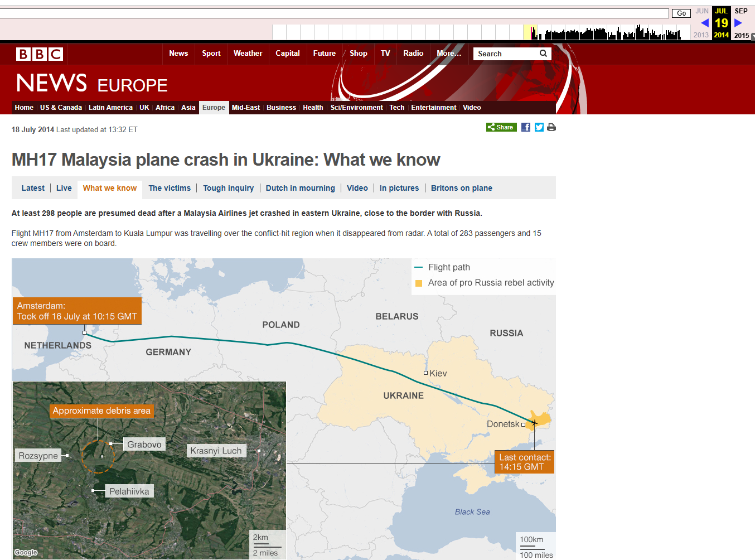
Task: Click the Amsterdam take-off label
Action: click(77, 311)
